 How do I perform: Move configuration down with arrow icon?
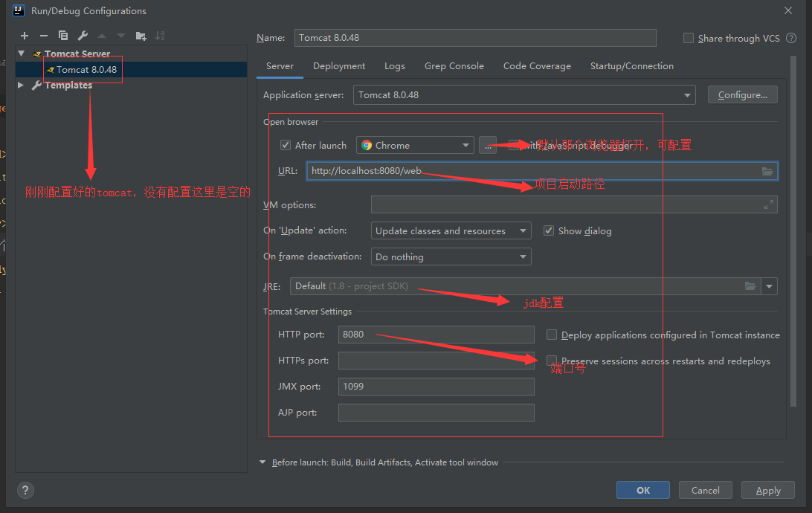point(121,36)
